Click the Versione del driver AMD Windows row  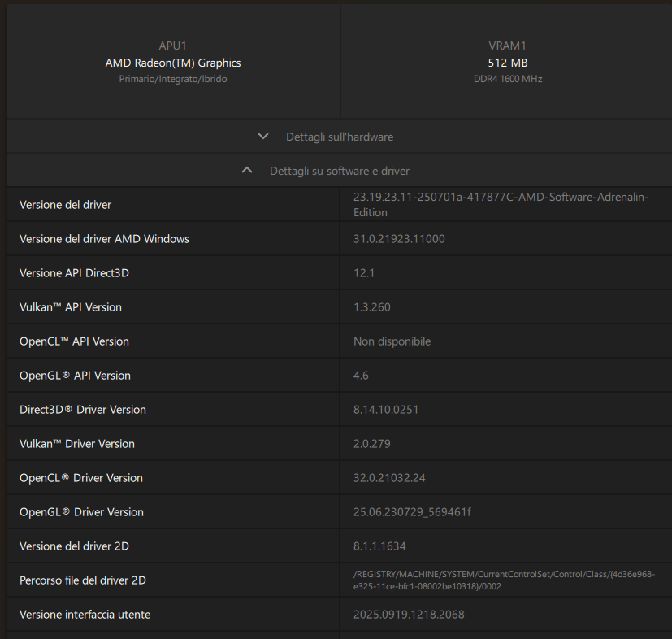[104, 239]
